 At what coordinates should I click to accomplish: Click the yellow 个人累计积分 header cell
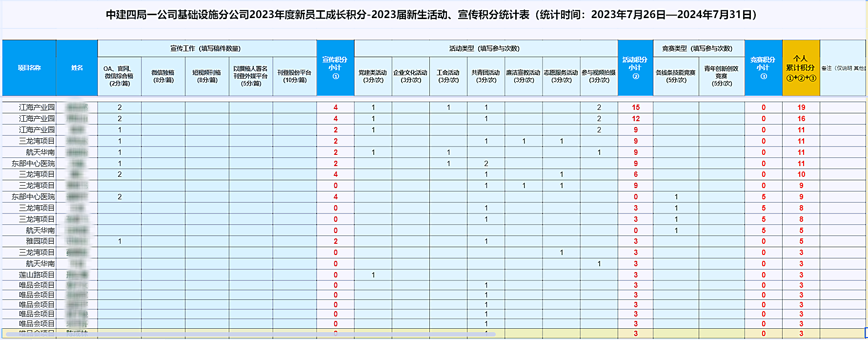(801, 68)
